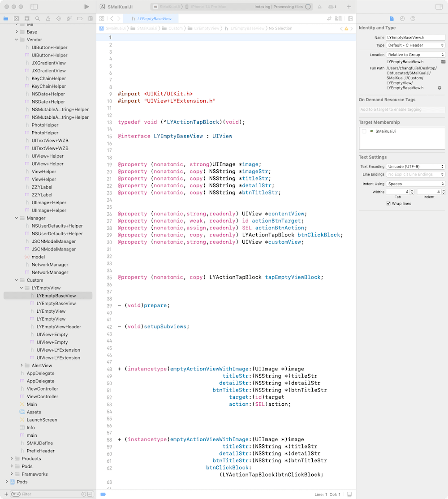Image resolution: width=448 pixels, height=499 pixels.
Task: Reveal LYEmptyBaseView.h in Finder arrow
Action: [x=439, y=88]
